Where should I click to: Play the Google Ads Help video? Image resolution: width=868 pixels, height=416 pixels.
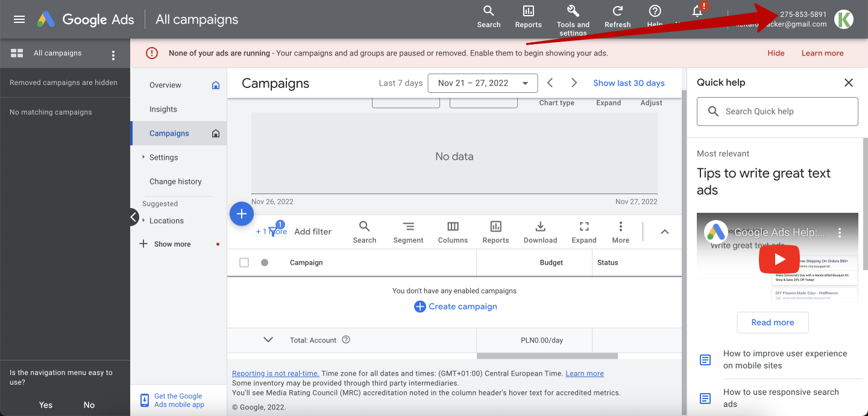click(779, 259)
